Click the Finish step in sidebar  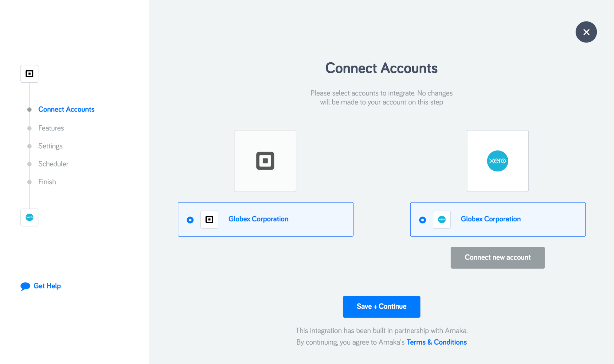click(47, 182)
